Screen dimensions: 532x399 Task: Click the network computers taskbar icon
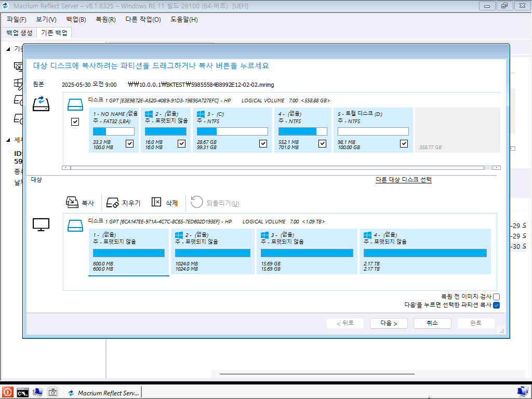coord(37,393)
